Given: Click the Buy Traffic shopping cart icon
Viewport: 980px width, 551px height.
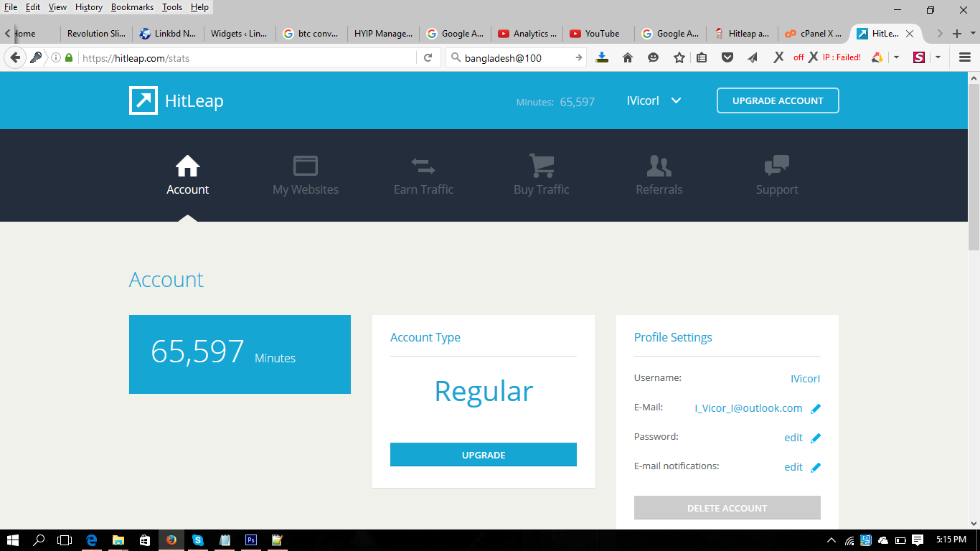Looking at the screenshot, I should (x=542, y=166).
